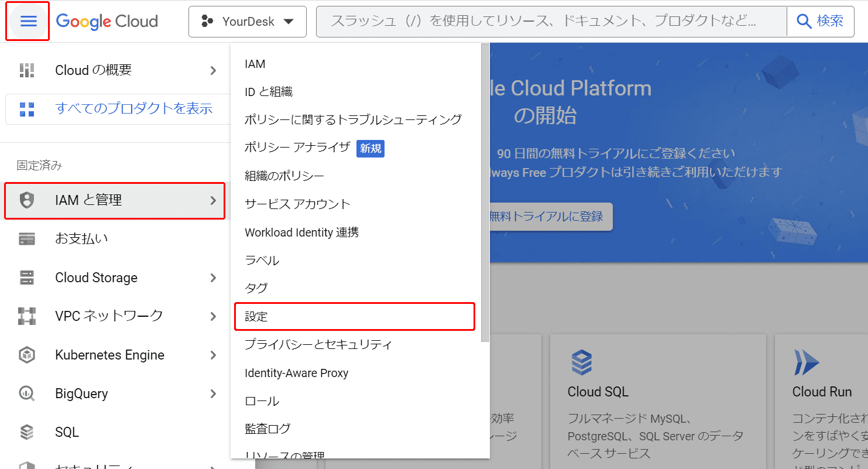Click the submenu vertical scrollbar
This screenshot has height=469, width=868.
click(x=485, y=193)
